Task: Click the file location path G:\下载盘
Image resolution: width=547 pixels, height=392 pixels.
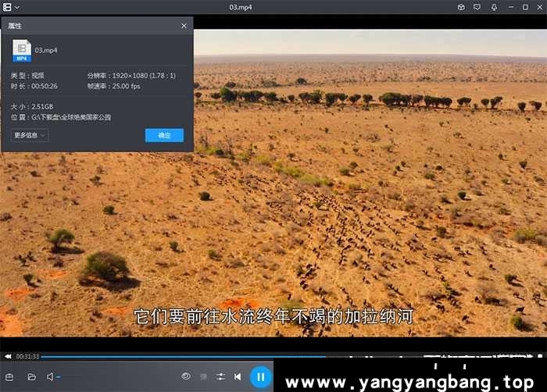Action: (x=71, y=117)
